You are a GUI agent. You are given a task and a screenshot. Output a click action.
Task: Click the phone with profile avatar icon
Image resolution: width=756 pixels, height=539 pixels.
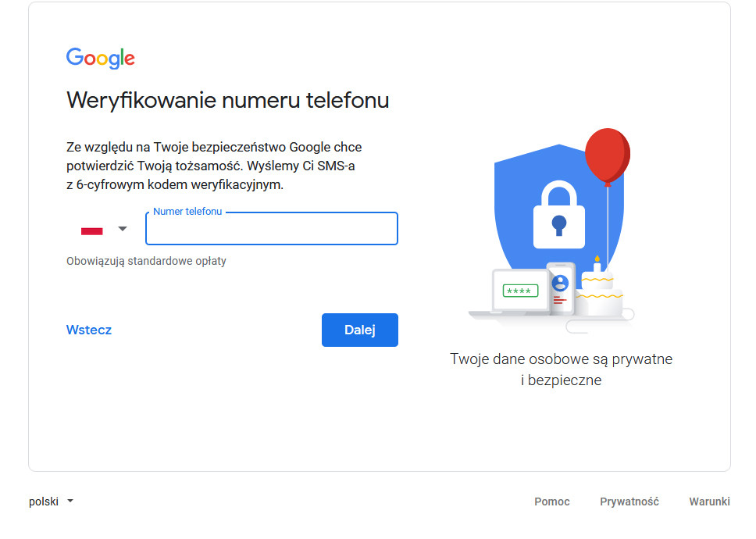click(560, 288)
